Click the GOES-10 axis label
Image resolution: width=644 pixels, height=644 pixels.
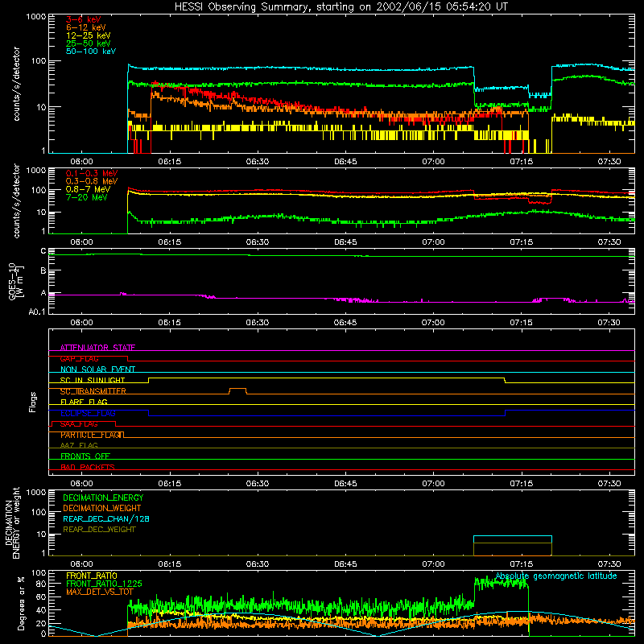[x=16, y=281]
